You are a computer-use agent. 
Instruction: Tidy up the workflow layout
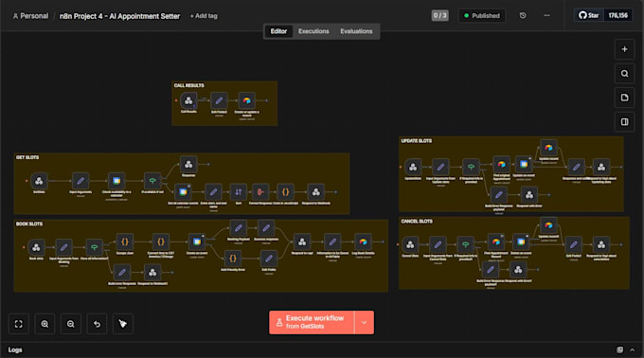tap(123, 324)
